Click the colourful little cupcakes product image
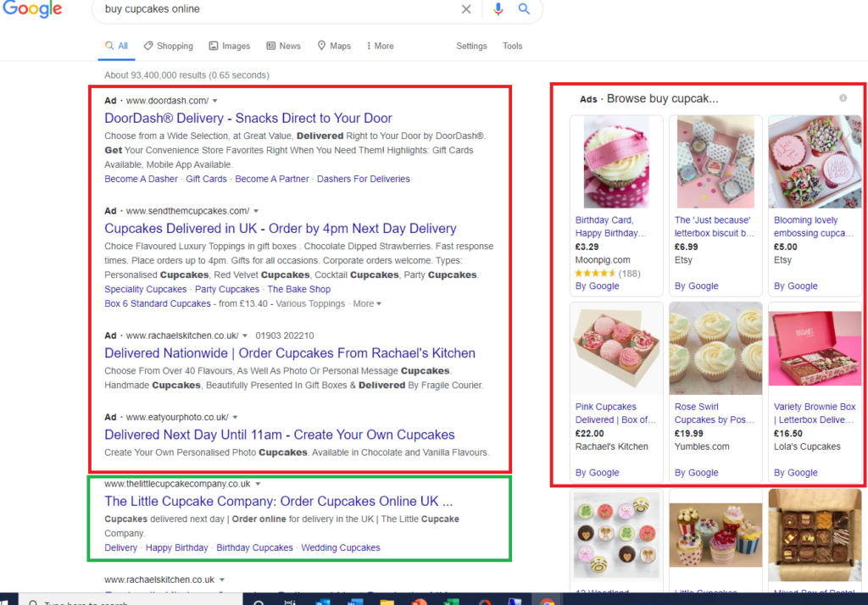Image resolution: width=868 pixels, height=605 pixels. 715,536
